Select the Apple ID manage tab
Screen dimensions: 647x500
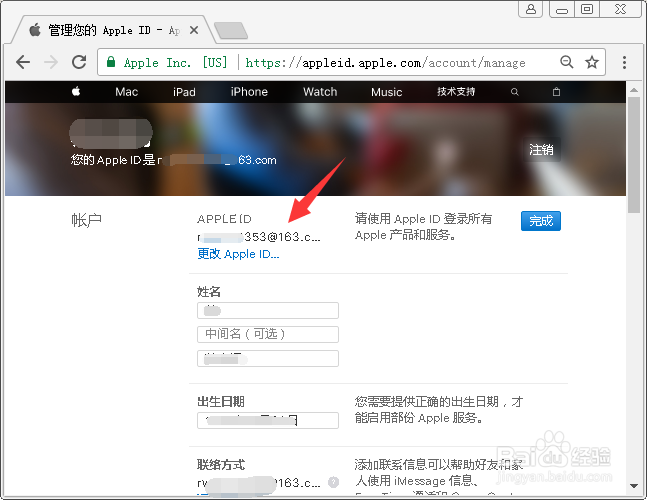[113, 30]
